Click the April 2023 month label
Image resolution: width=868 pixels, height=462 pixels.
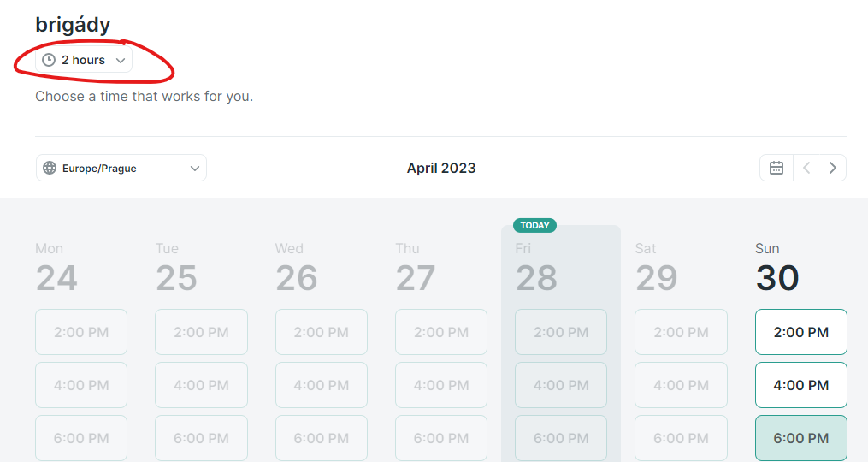[x=441, y=168]
